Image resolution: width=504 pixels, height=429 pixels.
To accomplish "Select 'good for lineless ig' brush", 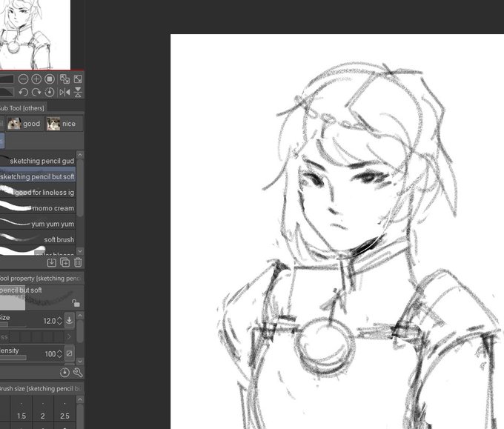I will click(x=38, y=191).
